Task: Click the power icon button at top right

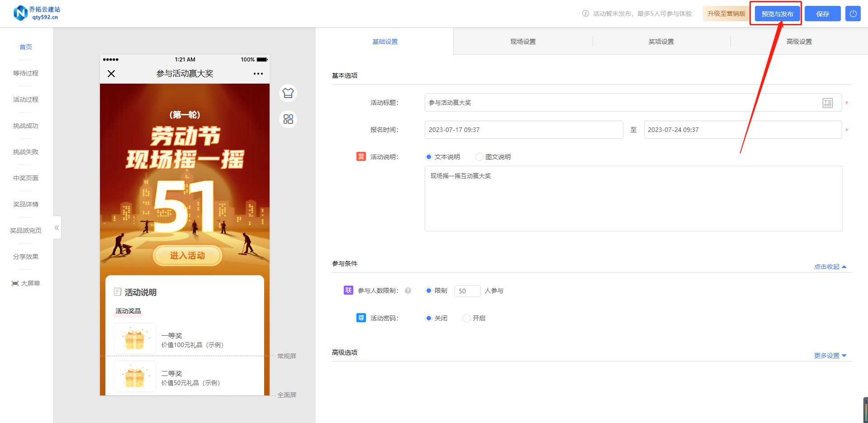Action: 853,14
